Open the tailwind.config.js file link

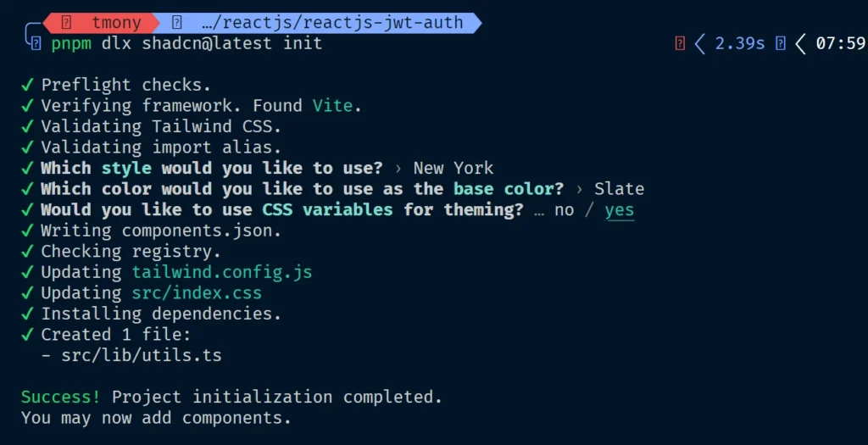pyautogui.click(x=222, y=272)
